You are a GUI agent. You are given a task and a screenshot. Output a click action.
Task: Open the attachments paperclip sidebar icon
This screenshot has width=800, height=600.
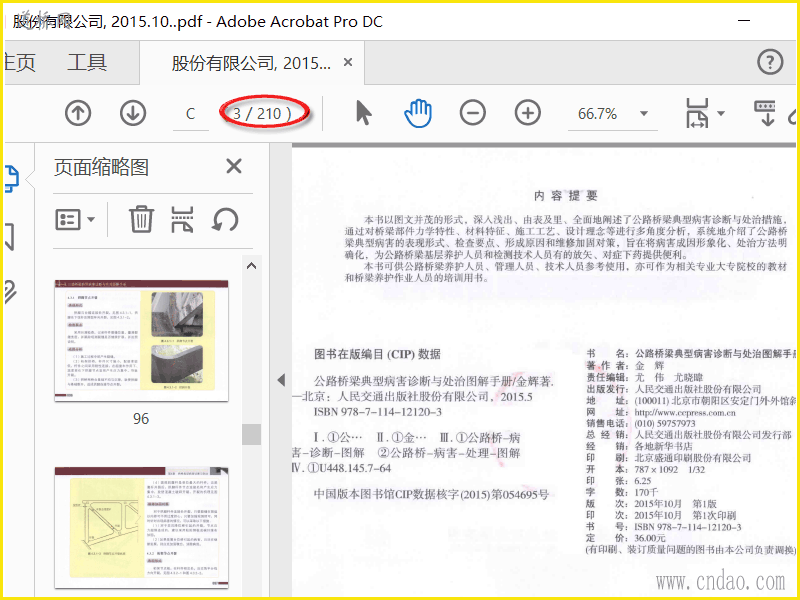click(x=11, y=291)
